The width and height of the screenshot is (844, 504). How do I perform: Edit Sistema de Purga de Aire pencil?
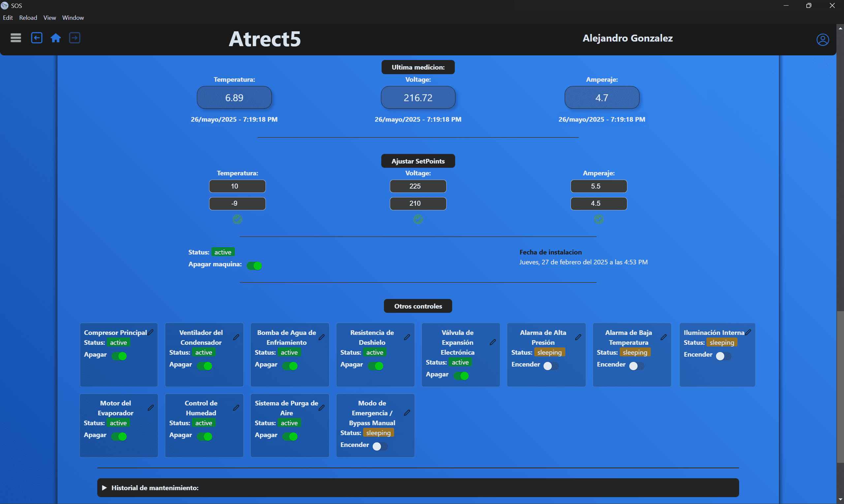tap(322, 407)
